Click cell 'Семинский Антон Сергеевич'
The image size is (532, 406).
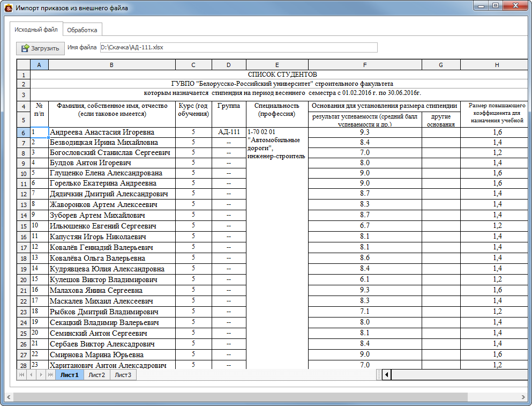pos(112,333)
